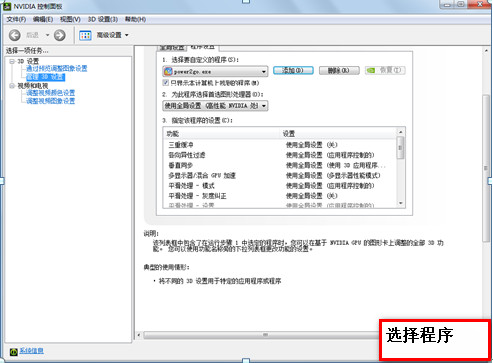The height and width of the screenshot is (363, 493).
Task: Open the 高级设置 dropdown arrow
Action: click(x=127, y=35)
